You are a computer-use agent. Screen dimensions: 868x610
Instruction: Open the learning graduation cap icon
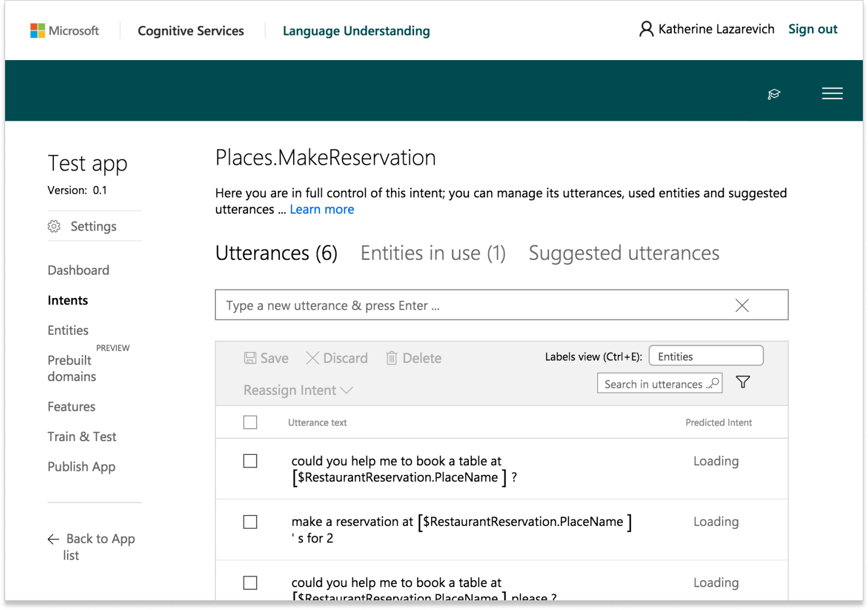(774, 94)
